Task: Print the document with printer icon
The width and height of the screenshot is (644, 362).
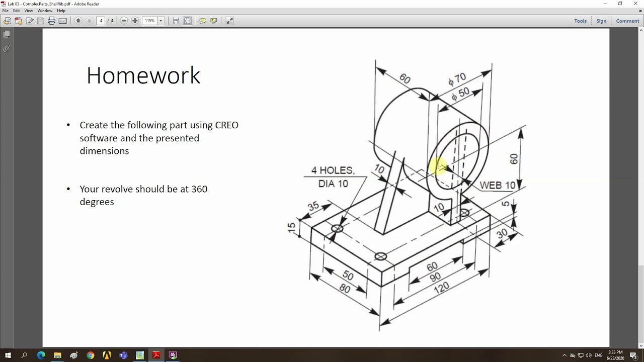Action: coord(52,21)
